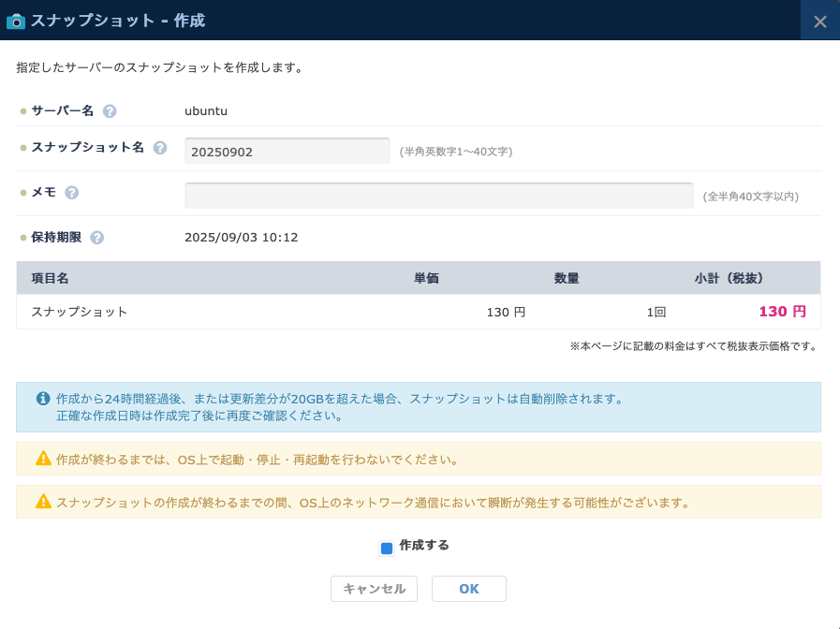
Task: Click into the empty メモ text field
Action: pyautogui.click(x=438, y=196)
